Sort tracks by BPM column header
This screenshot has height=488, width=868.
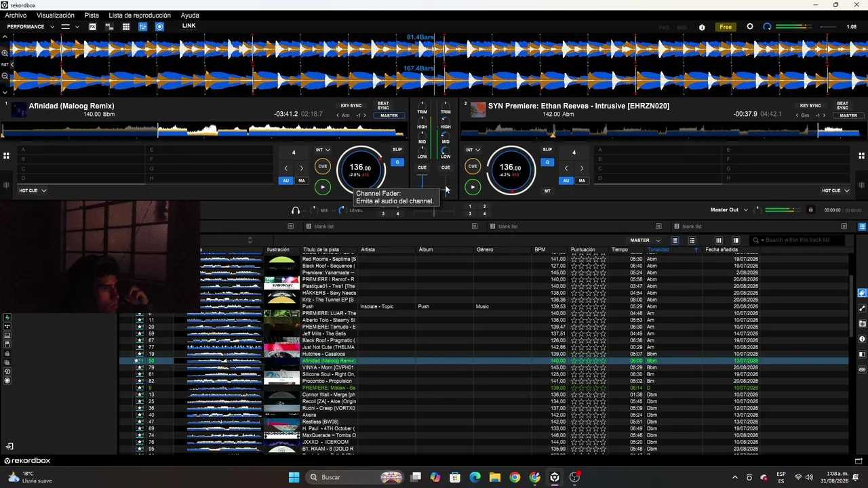[x=540, y=249]
